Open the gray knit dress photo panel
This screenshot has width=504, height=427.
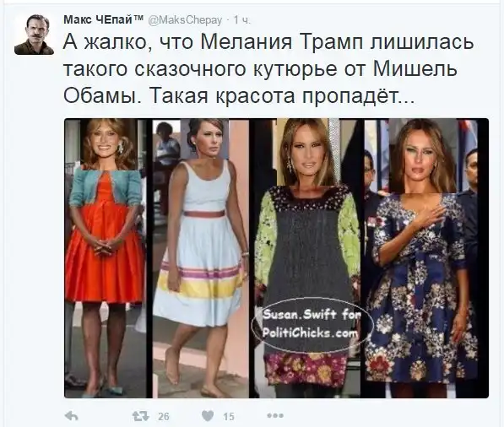point(307,258)
